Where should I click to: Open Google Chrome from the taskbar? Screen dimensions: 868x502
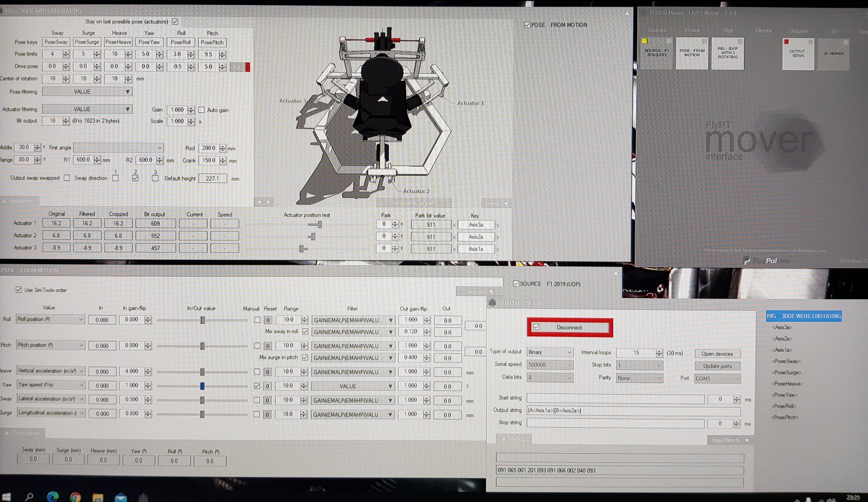[75, 497]
